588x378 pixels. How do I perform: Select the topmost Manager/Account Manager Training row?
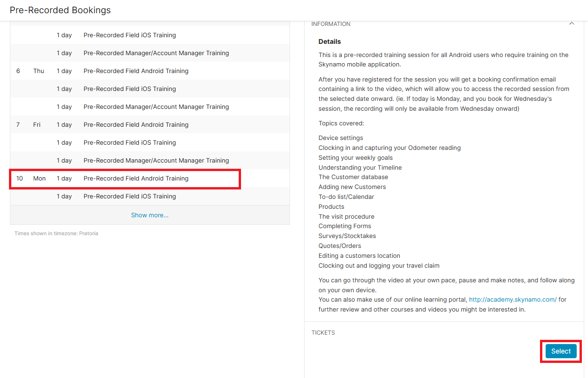[156, 53]
